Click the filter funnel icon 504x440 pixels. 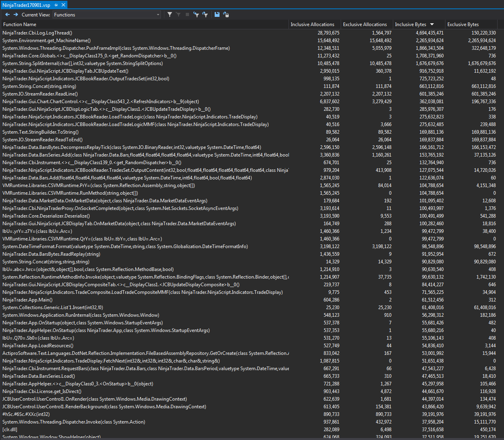tap(170, 14)
